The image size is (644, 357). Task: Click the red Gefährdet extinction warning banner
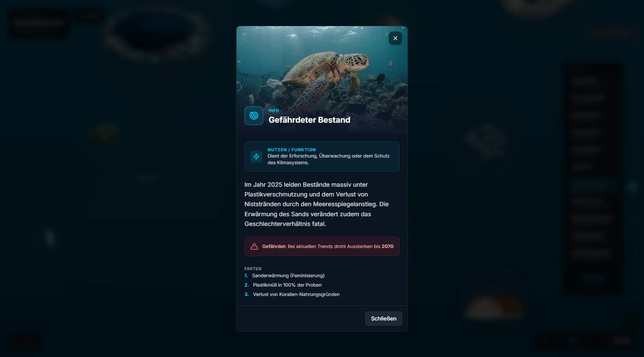pyautogui.click(x=322, y=246)
